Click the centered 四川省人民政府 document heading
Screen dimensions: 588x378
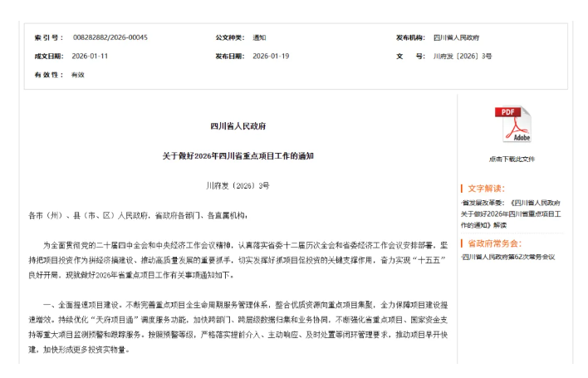pyautogui.click(x=238, y=125)
